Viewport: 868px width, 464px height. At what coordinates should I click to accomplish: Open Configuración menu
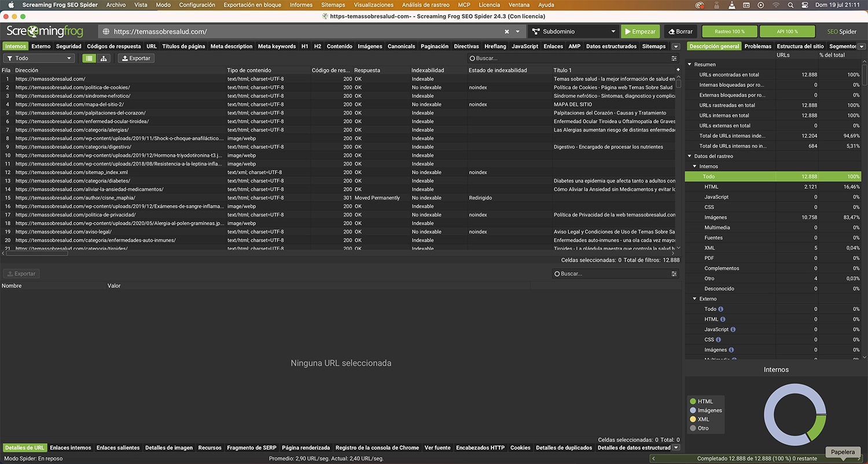[197, 5]
